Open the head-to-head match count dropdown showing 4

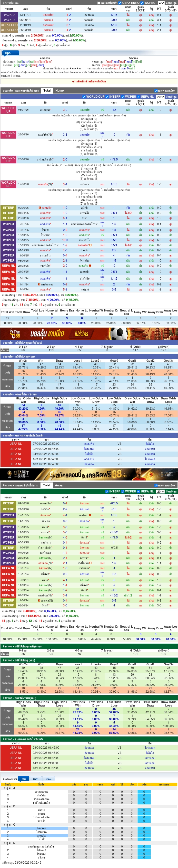(161, 3)
